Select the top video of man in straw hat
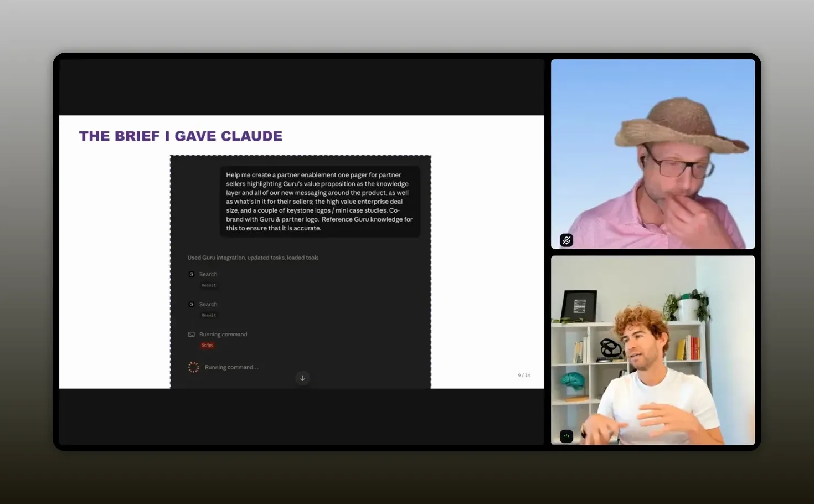 click(653, 154)
